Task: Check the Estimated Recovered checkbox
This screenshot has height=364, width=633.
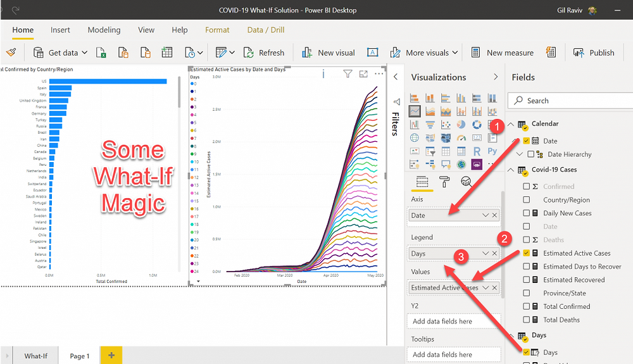Action: click(x=527, y=280)
